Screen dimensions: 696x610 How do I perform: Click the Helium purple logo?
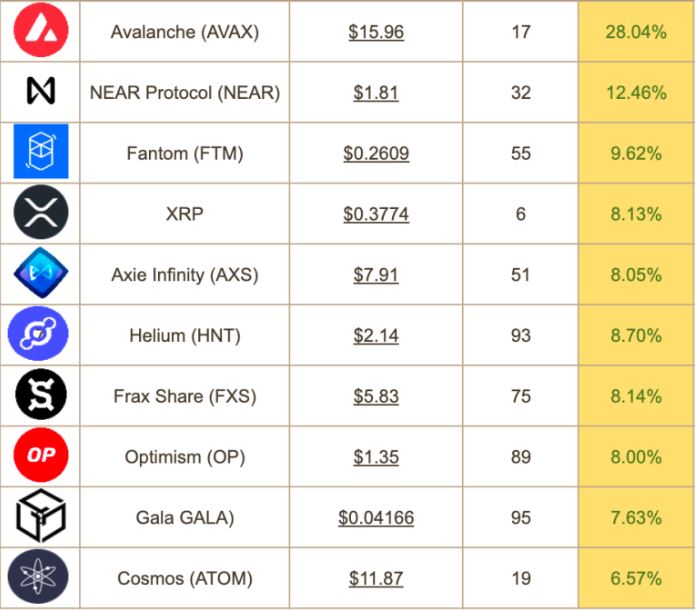pos(38,333)
